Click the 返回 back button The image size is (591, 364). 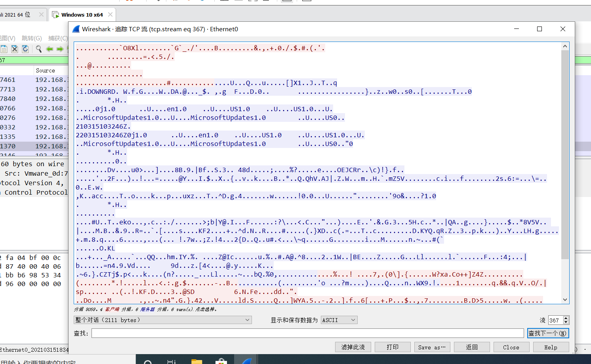tap(472, 347)
